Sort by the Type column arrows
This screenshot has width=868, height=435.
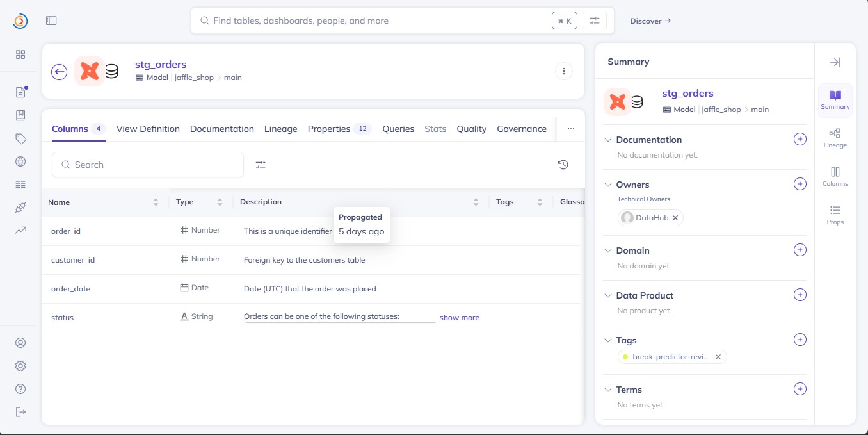tap(220, 202)
